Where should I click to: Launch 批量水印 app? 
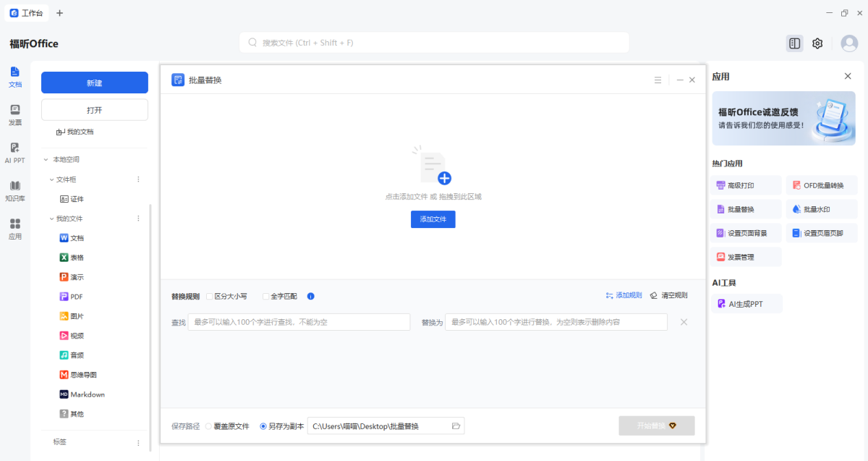(x=822, y=209)
